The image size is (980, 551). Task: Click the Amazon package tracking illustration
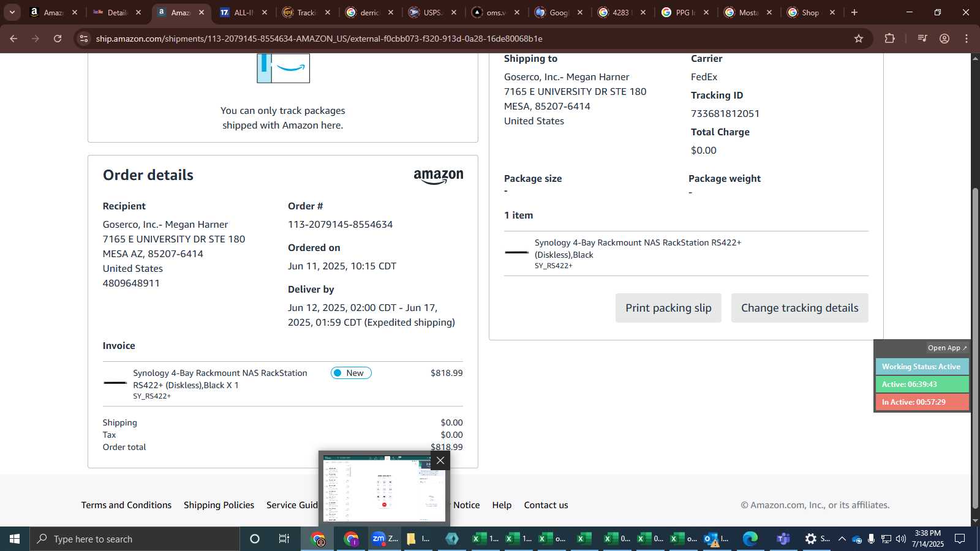pos(283,68)
